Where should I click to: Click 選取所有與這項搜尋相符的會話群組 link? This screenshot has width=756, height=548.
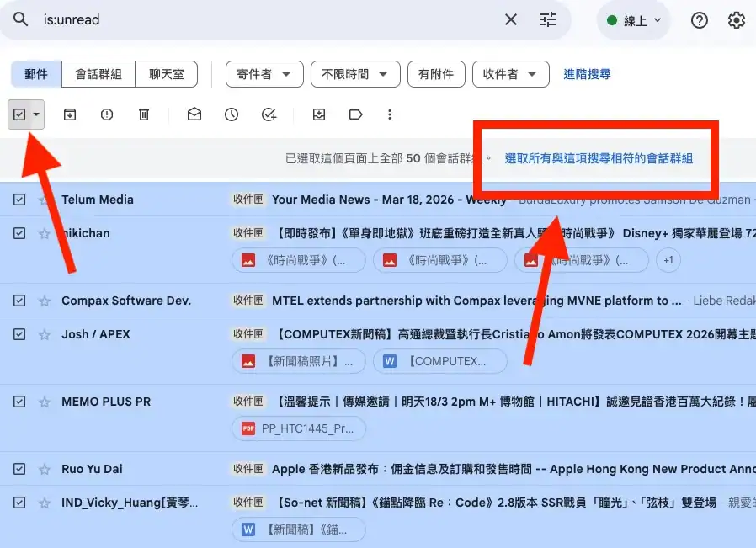599,158
